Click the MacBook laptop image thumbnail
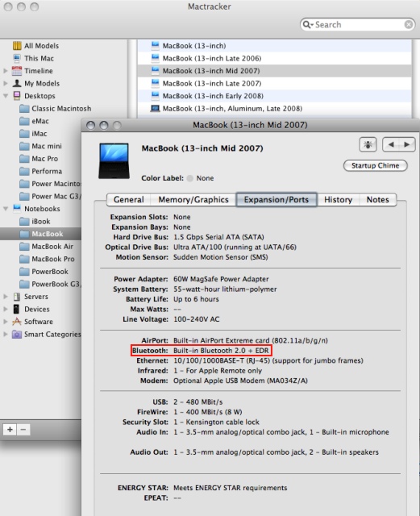 [x=114, y=160]
